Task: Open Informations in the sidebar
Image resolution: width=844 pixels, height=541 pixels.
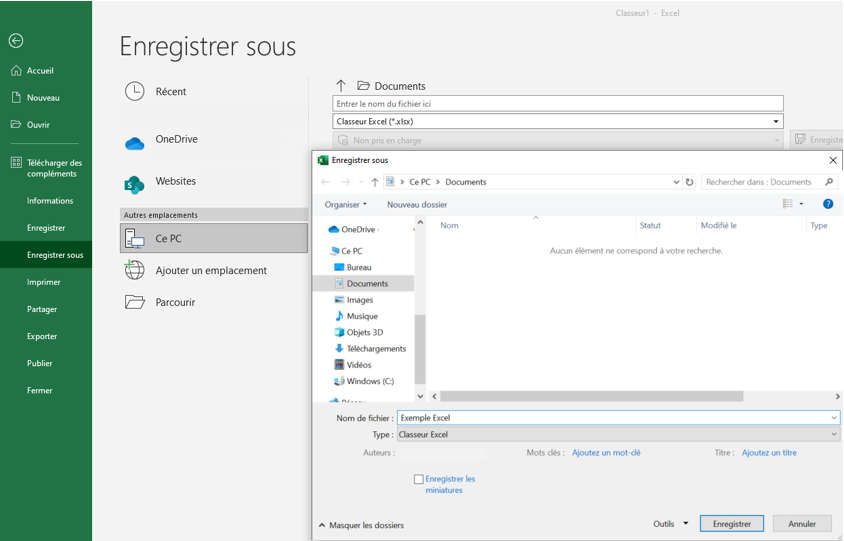Action: click(x=50, y=201)
